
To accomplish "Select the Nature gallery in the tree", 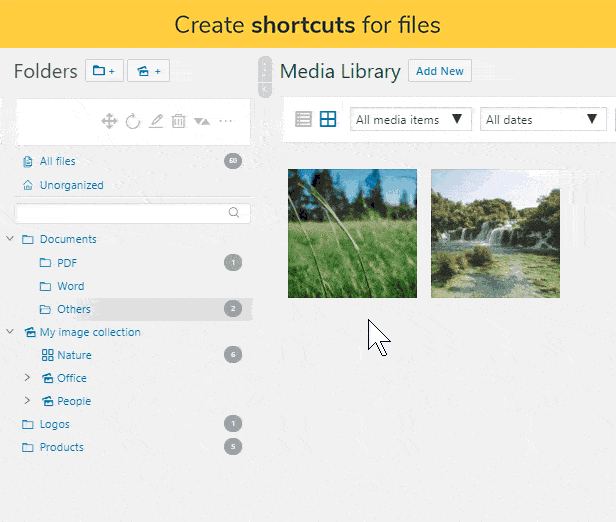I will pyautogui.click(x=73, y=355).
